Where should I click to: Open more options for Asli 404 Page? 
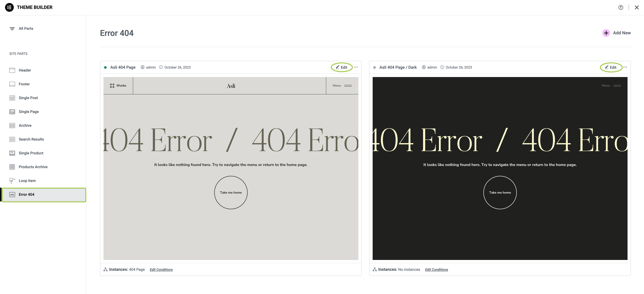pos(356,67)
